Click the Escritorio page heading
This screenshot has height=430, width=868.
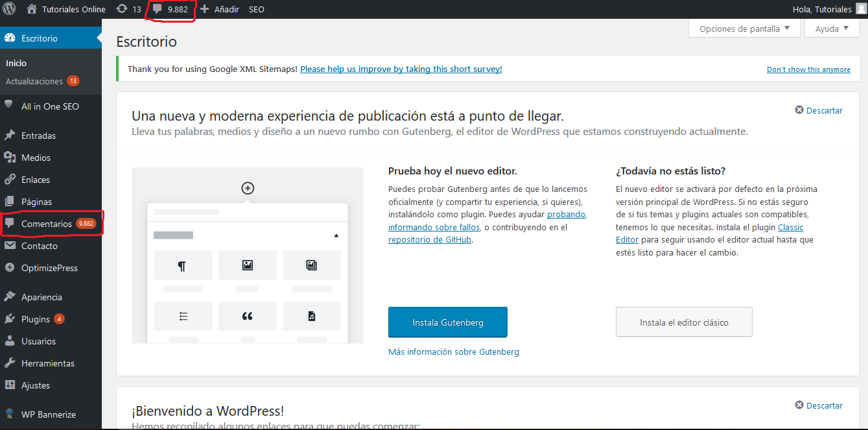pyautogui.click(x=147, y=42)
